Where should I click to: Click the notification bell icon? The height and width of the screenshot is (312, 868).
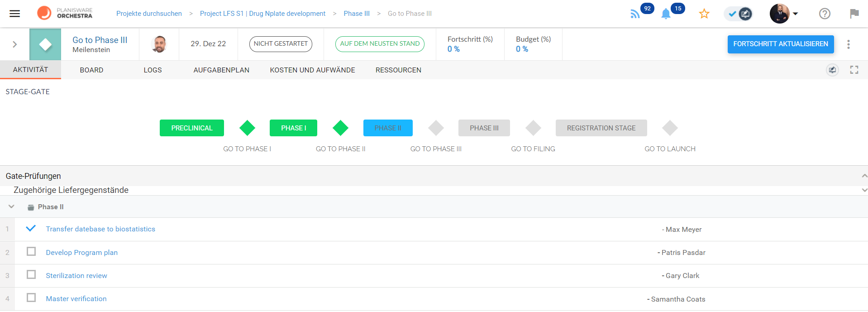[666, 14]
